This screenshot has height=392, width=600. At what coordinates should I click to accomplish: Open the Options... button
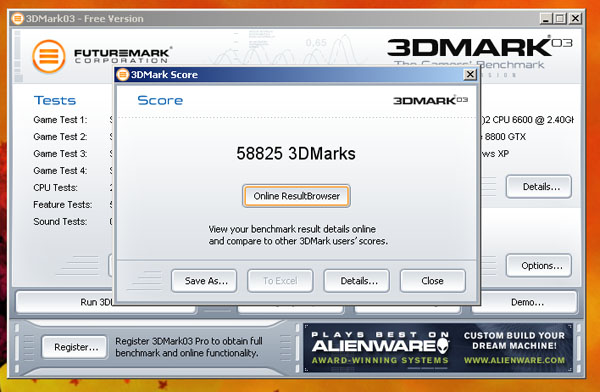[539, 265]
